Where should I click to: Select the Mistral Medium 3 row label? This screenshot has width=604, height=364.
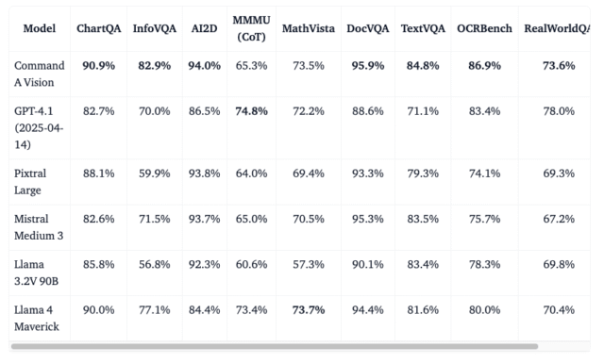click(x=39, y=227)
